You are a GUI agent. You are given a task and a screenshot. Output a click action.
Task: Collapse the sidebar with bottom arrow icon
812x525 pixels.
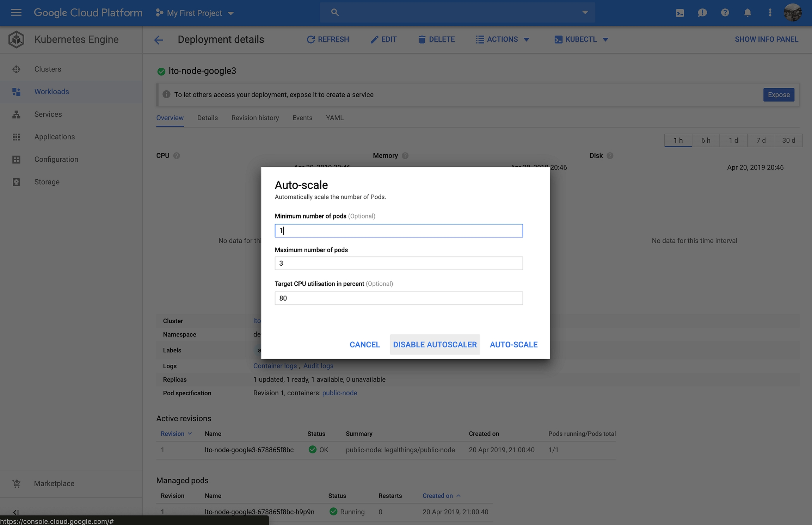pyautogui.click(x=16, y=512)
